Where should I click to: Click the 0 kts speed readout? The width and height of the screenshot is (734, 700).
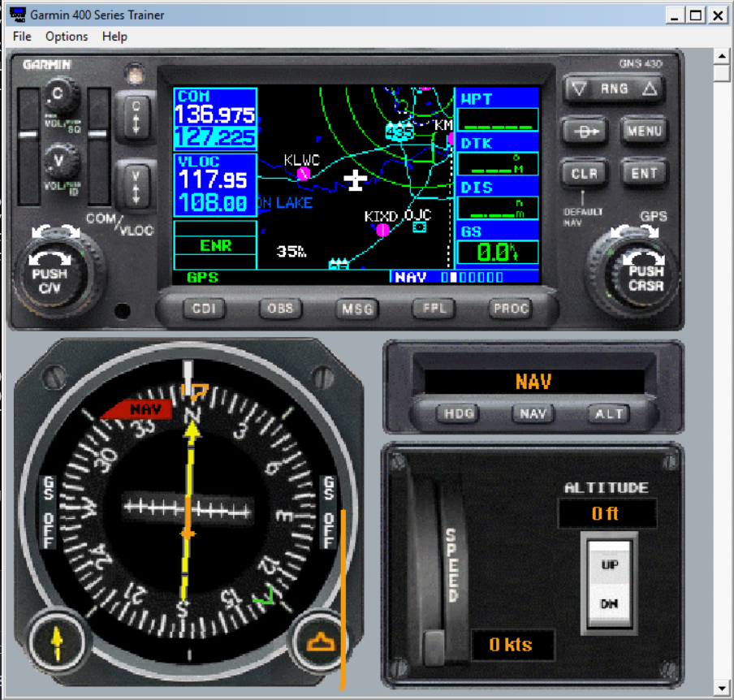point(512,645)
